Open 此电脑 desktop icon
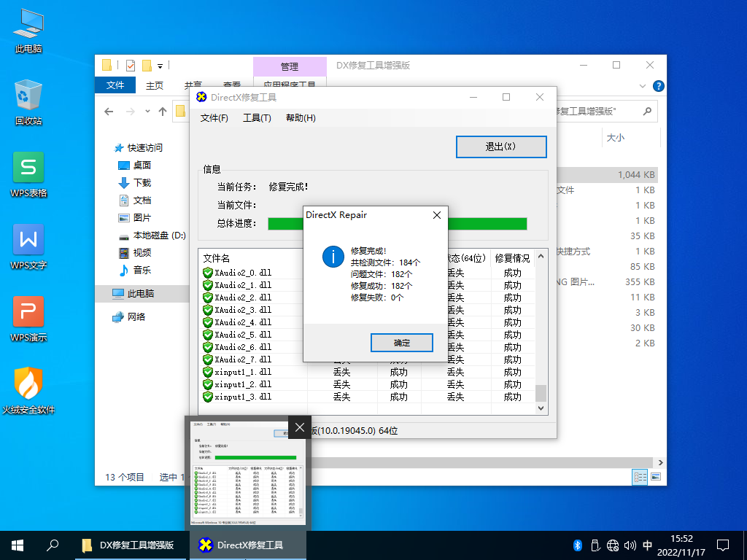Viewport: 747px width, 560px height. tap(28, 31)
